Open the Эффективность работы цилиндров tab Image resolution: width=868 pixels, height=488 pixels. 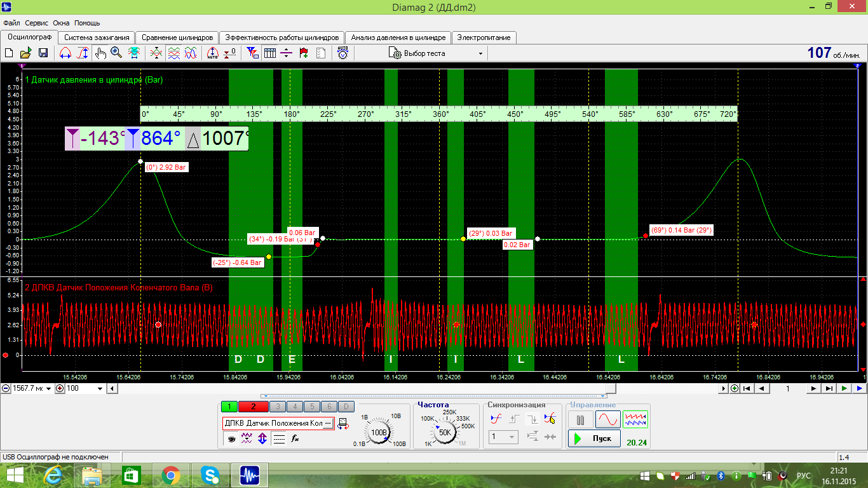tap(283, 37)
